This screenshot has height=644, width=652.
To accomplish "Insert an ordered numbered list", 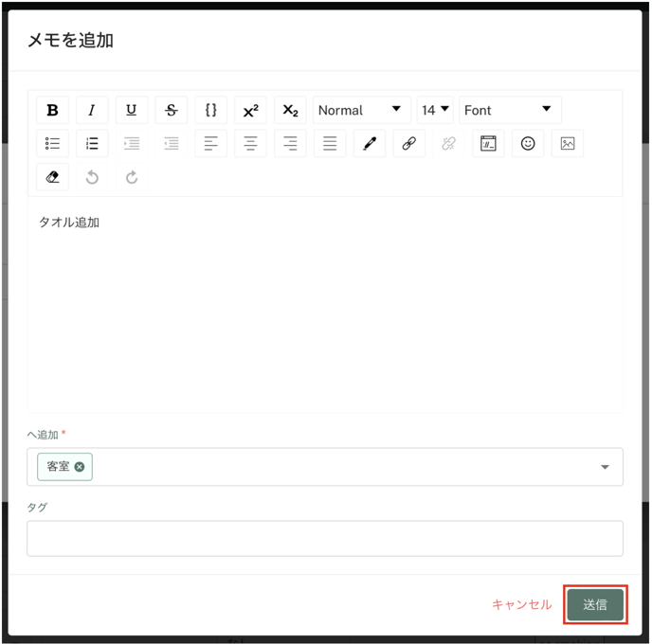I will click(92, 144).
